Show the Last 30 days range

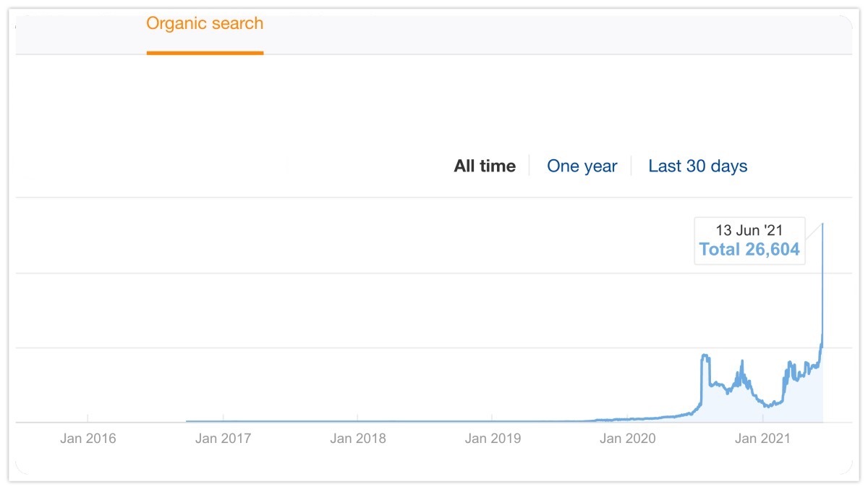pyautogui.click(x=697, y=166)
